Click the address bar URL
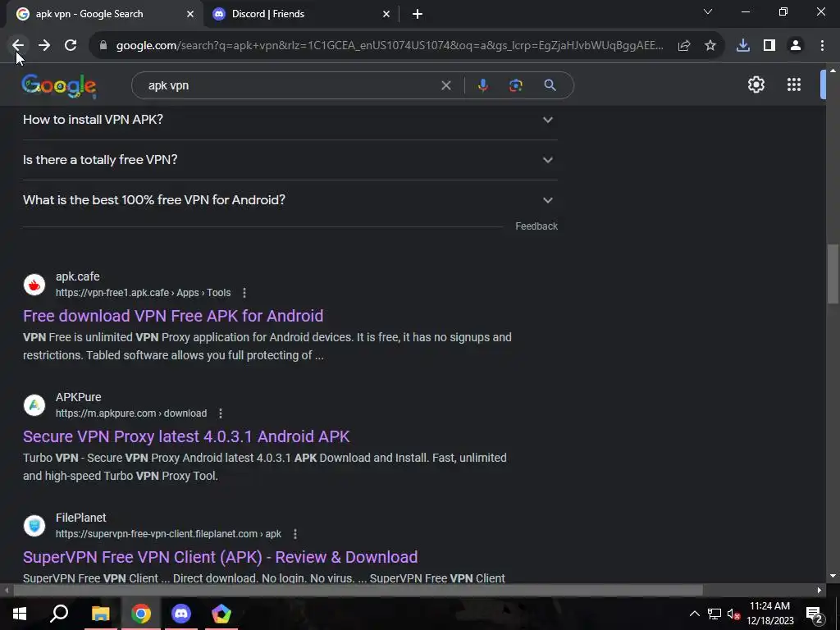 point(390,46)
